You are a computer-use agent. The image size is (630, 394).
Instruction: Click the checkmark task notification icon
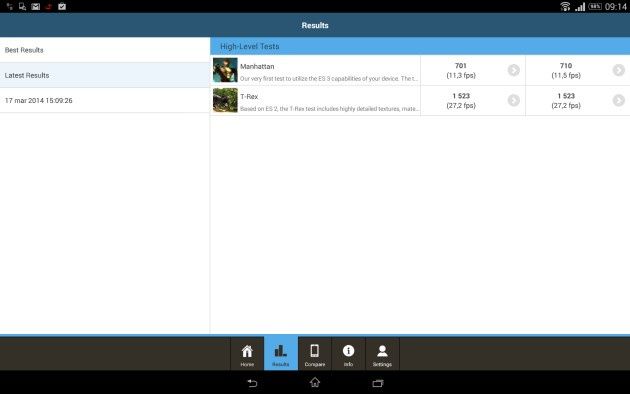(x=62, y=6)
